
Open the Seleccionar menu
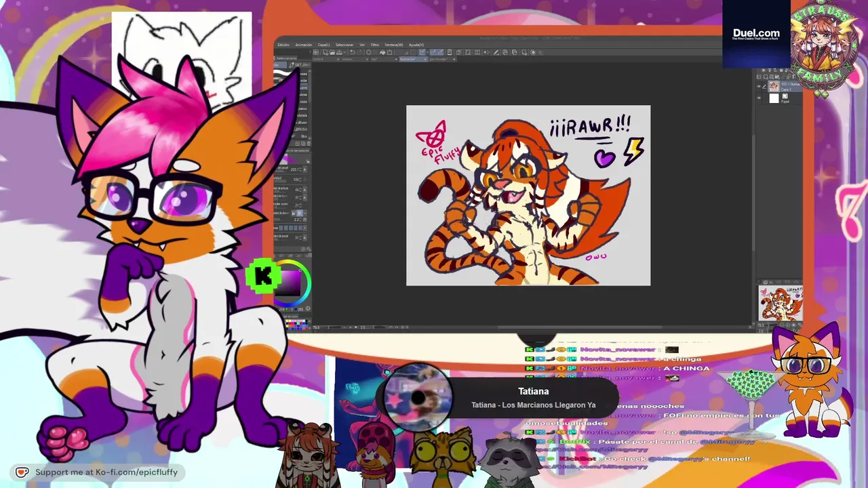pyautogui.click(x=344, y=45)
